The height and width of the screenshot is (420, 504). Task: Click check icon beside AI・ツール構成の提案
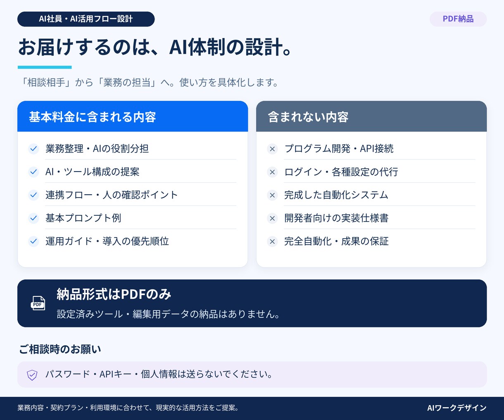point(33,172)
